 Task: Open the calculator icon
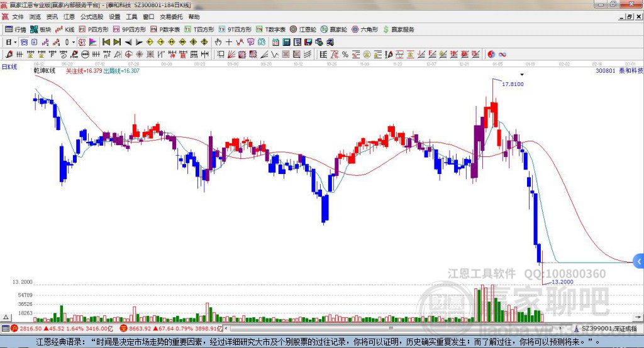tap(286, 42)
